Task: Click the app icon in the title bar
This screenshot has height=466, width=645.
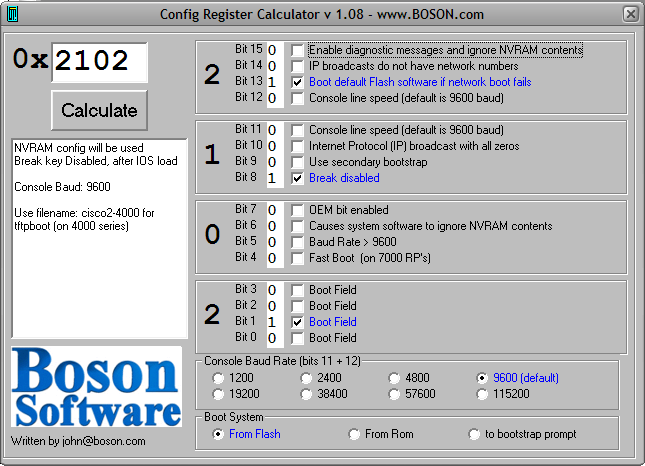Action: tap(13, 14)
